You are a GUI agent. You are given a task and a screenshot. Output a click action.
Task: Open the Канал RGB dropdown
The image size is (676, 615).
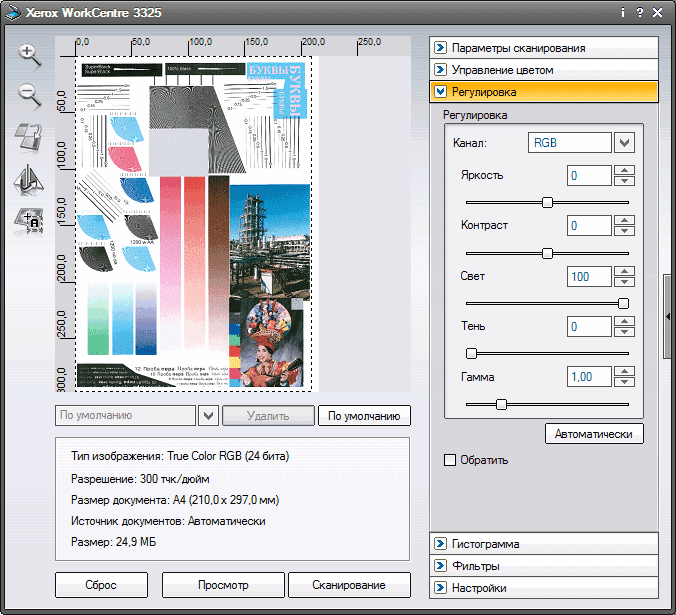click(x=625, y=143)
